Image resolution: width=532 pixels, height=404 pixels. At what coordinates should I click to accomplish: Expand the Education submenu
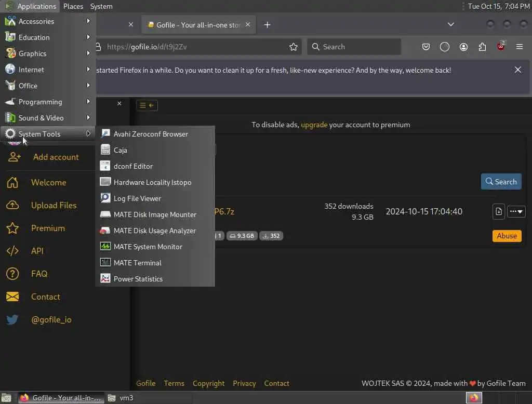(48, 37)
